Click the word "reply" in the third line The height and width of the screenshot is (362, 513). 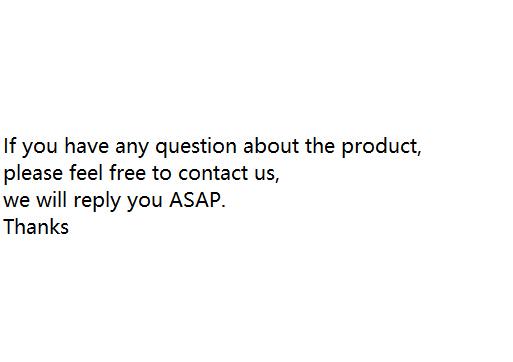pos(97,201)
